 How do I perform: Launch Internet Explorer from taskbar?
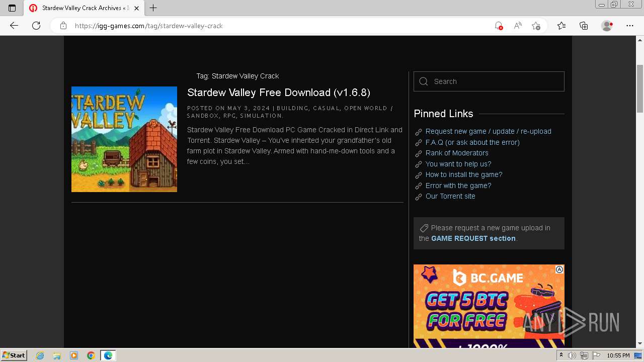(x=40, y=355)
